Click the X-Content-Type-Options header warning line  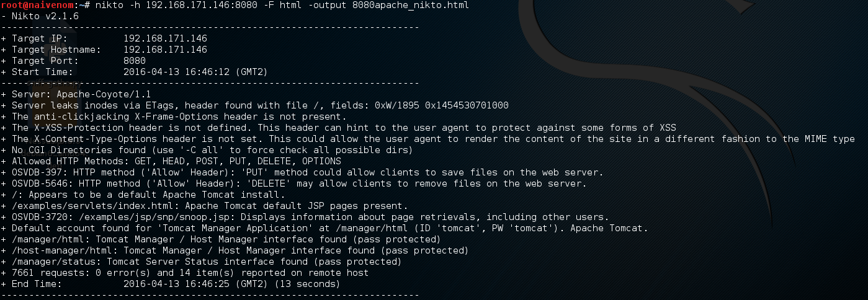coord(428,139)
